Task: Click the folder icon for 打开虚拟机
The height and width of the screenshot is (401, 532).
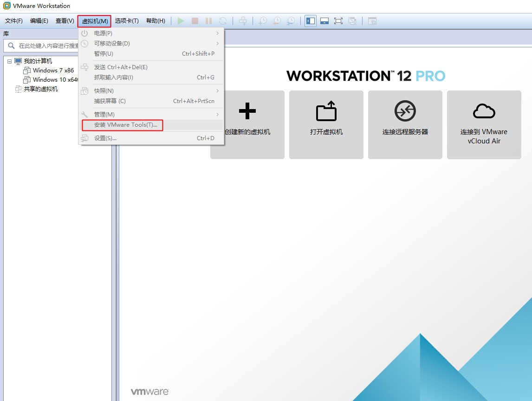Action: click(326, 111)
